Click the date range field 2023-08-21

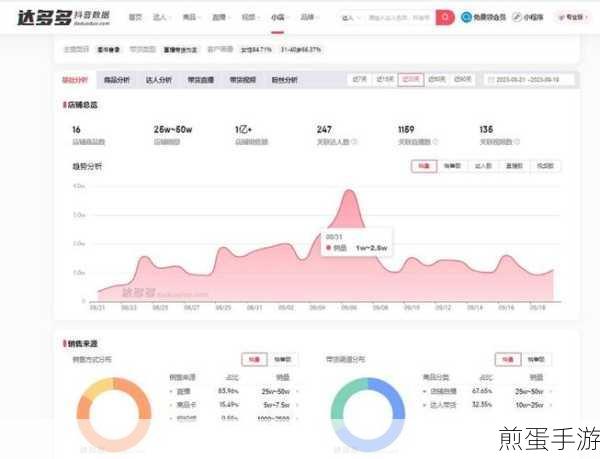point(530,80)
